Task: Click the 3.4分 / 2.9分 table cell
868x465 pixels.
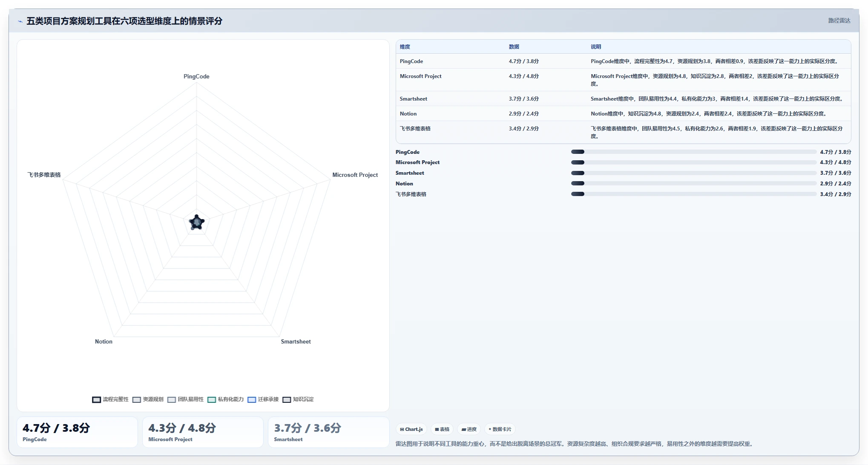Action: 523,129
